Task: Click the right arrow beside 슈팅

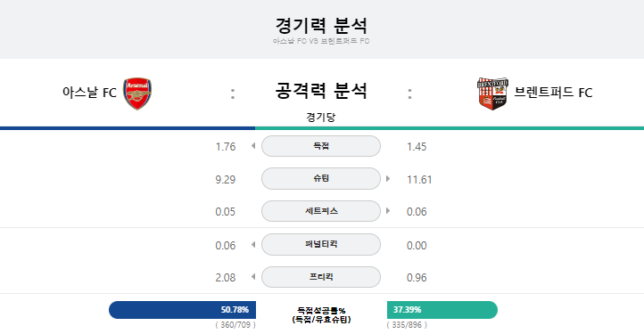Action: click(388, 178)
